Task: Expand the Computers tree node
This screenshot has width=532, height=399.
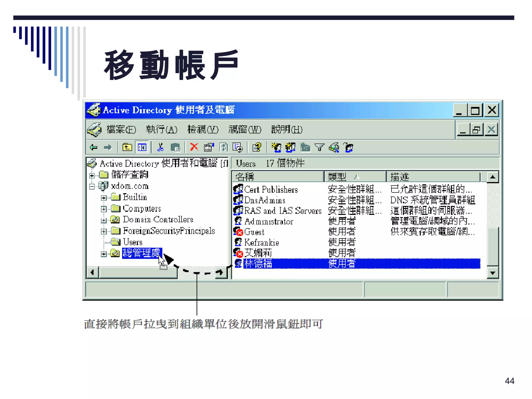Action: (x=104, y=209)
